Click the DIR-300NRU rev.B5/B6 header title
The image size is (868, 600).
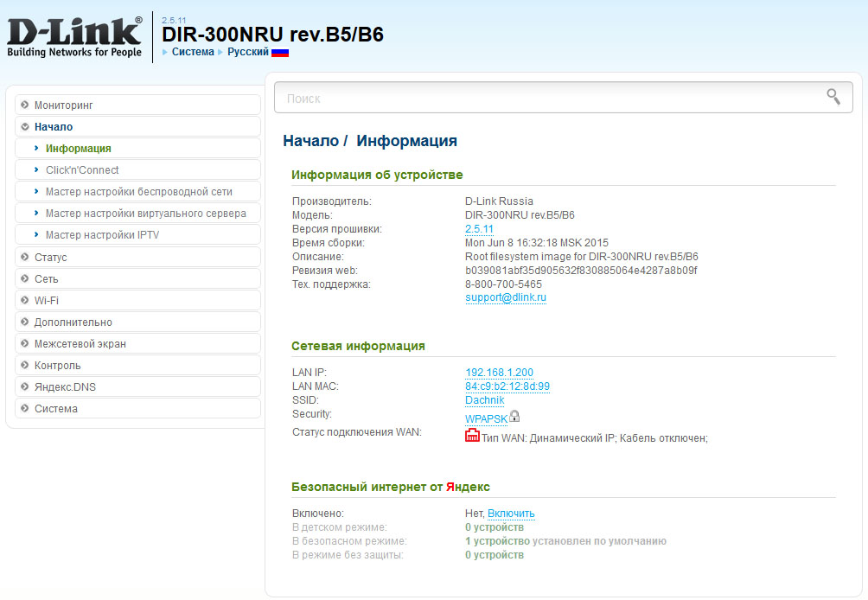(272, 35)
